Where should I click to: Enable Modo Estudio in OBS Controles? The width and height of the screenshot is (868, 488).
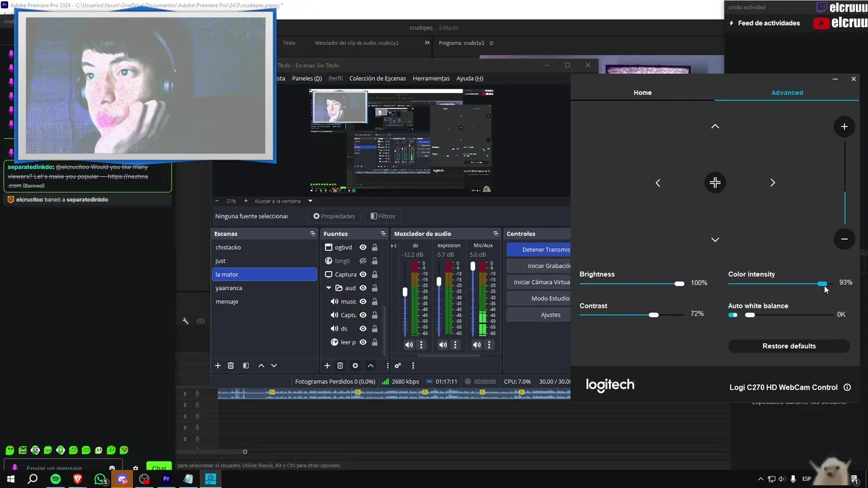[x=538, y=298]
